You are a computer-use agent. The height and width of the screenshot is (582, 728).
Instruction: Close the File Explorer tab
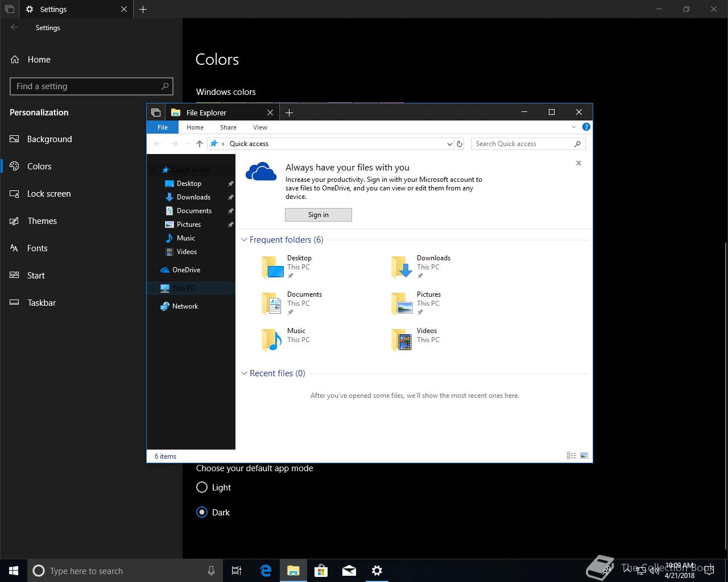coord(270,113)
